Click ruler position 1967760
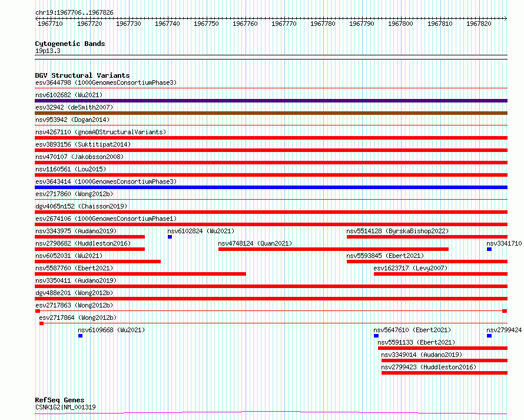 pos(245,24)
